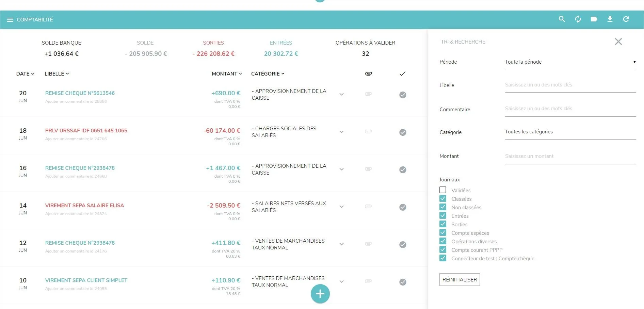
Task: Click the refresh icon in header
Action: coord(626,19)
